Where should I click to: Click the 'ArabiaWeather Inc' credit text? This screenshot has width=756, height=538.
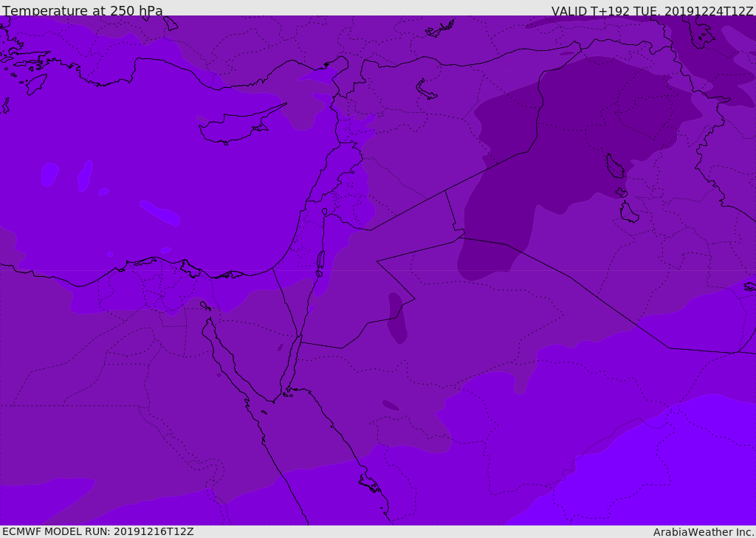(704, 532)
